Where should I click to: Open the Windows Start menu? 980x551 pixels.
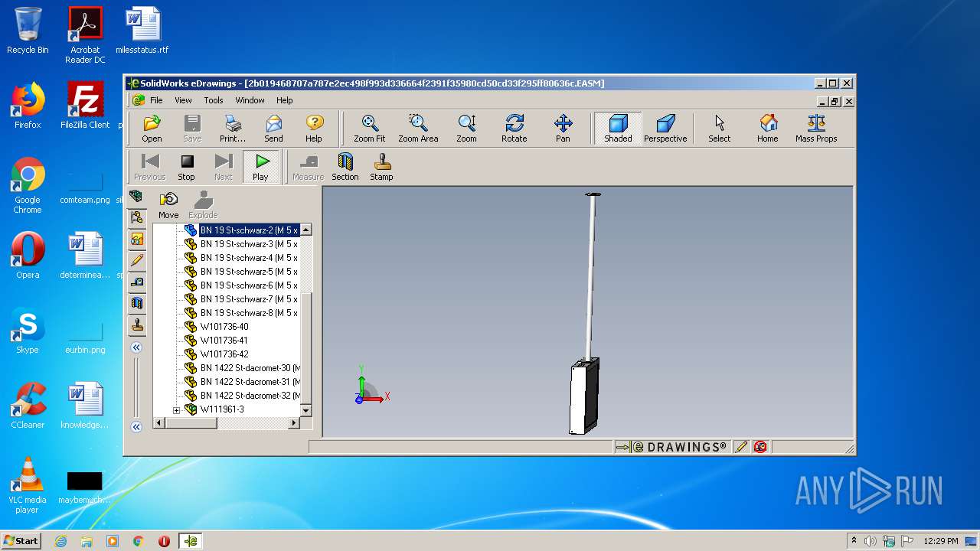[x=21, y=541]
